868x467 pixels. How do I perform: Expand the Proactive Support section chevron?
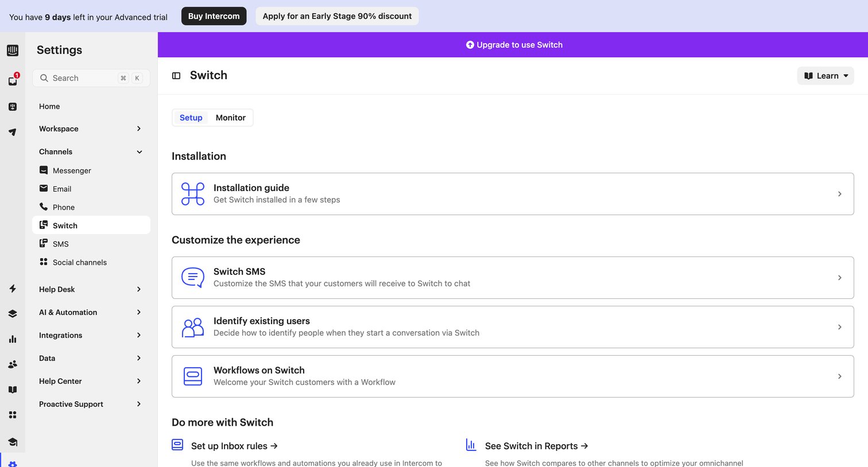click(x=139, y=404)
